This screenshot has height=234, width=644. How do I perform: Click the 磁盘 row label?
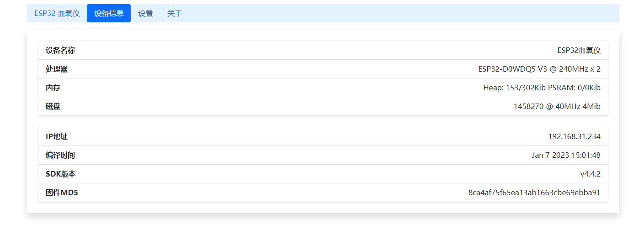coord(53,107)
